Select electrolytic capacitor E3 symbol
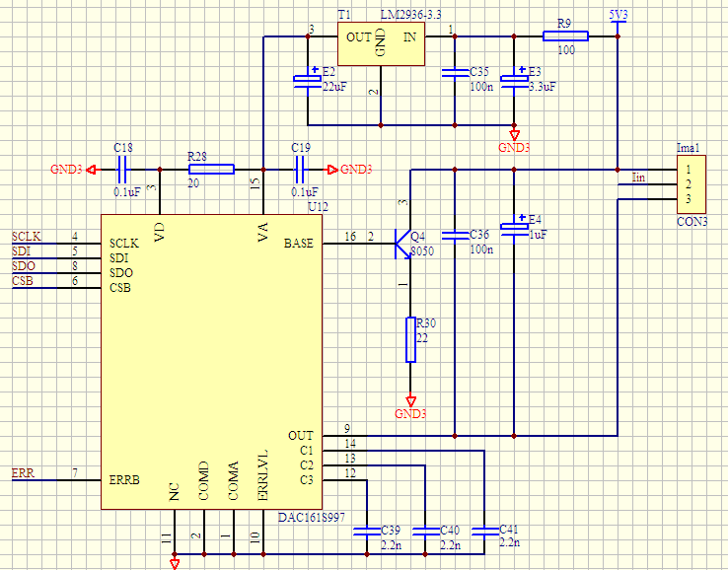Viewport: 728px width, 570px height. [x=514, y=78]
